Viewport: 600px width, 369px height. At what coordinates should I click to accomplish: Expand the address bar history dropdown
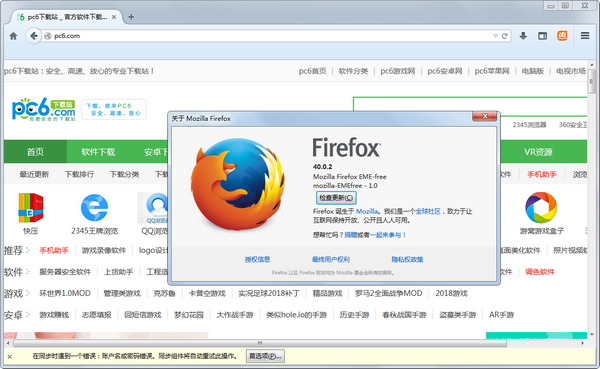pyautogui.click(x=495, y=36)
